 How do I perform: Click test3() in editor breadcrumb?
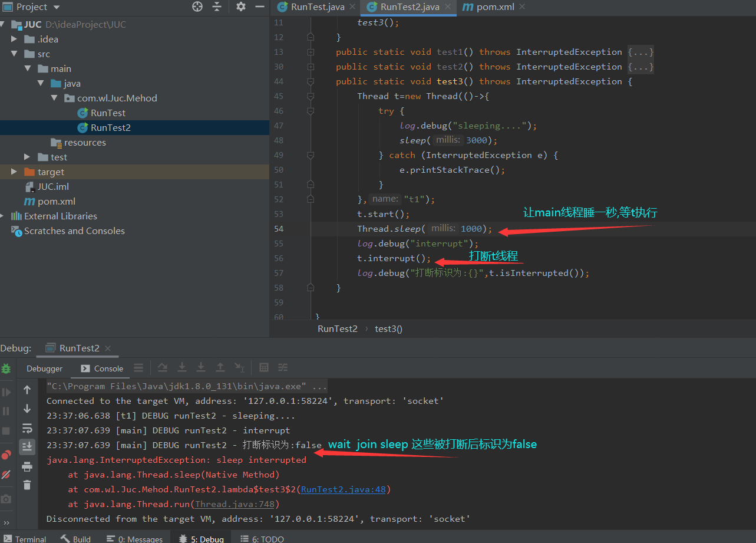pyautogui.click(x=388, y=329)
